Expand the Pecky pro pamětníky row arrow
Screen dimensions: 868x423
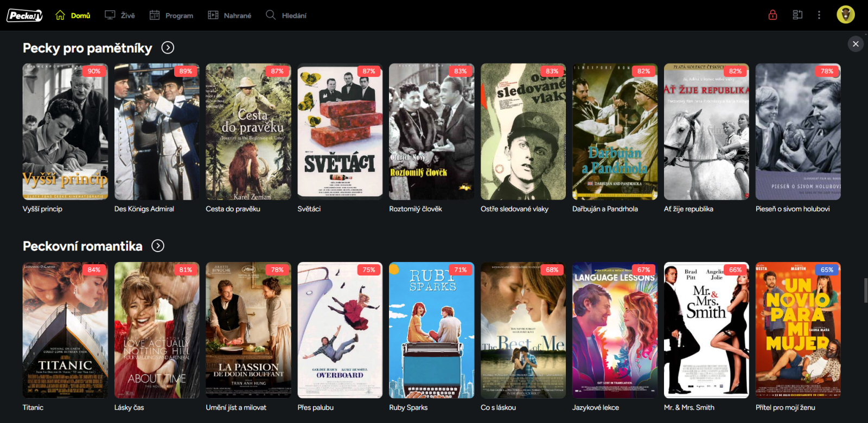click(x=168, y=48)
